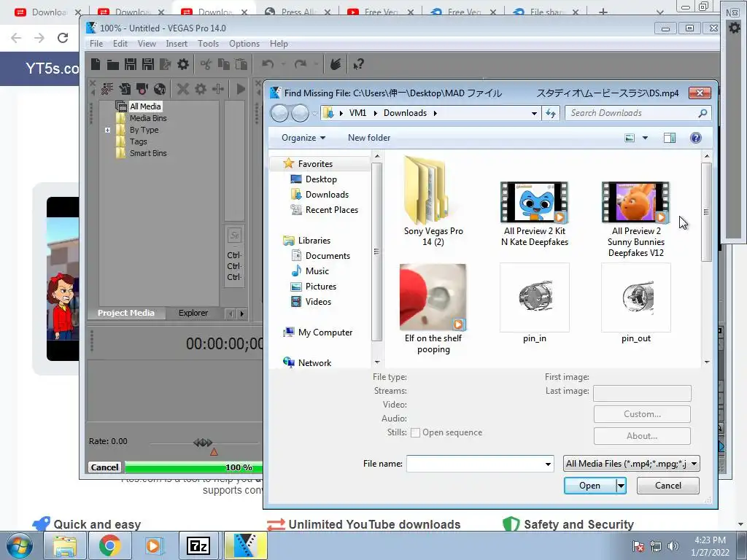Click the playback Rate slider handle
Viewport: 747px width, 560px height.
point(203,443)
